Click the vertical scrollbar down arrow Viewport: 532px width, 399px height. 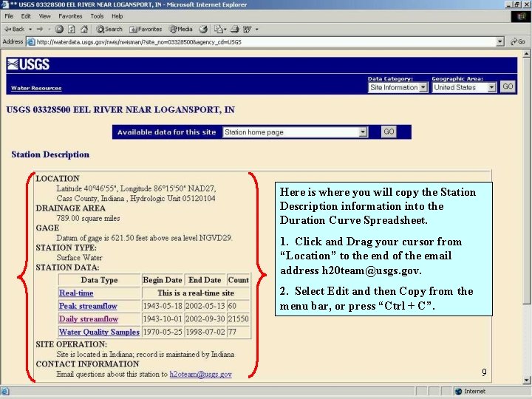(x=526, y=380)
